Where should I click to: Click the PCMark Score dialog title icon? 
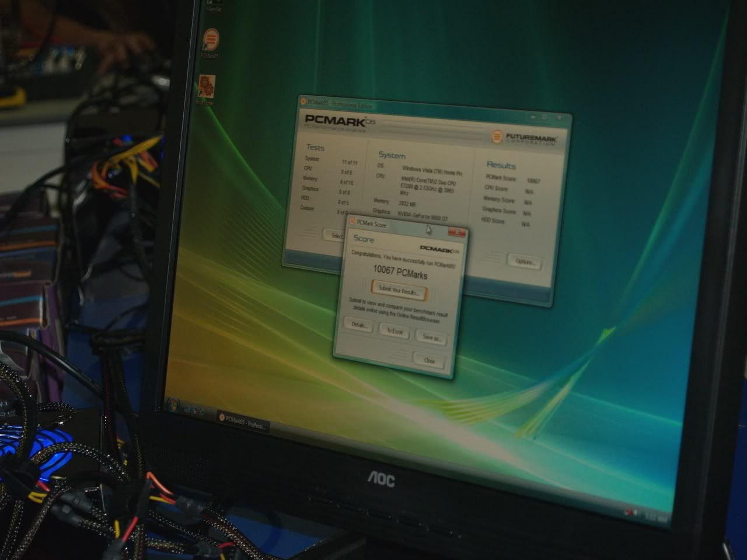pos(352,222)
